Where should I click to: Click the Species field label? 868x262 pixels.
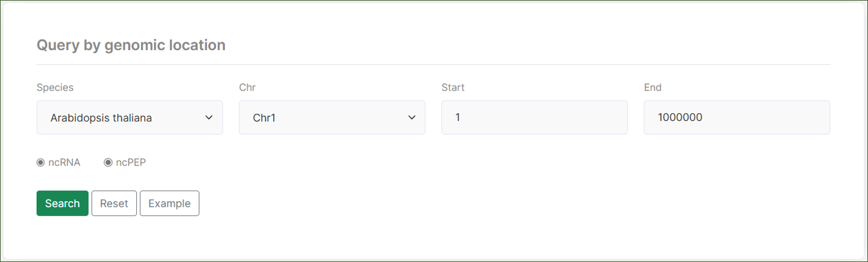coord(55,88)
